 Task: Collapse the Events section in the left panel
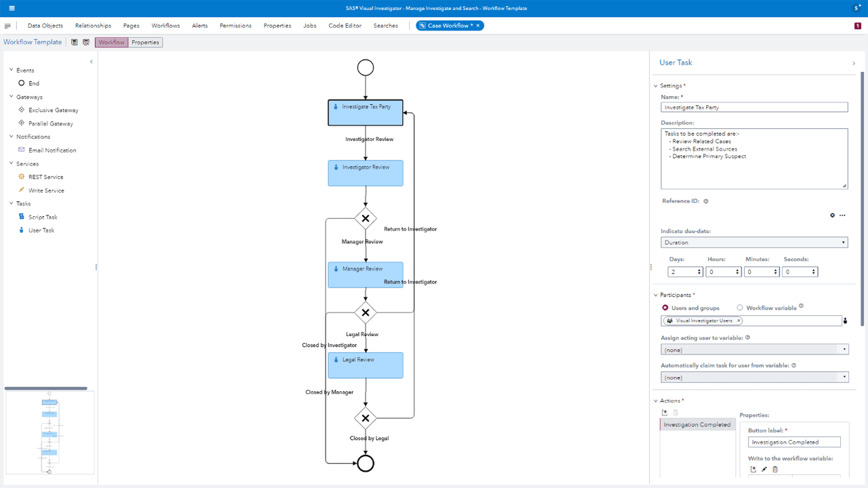pyautogui.click(x=12, y=70)
